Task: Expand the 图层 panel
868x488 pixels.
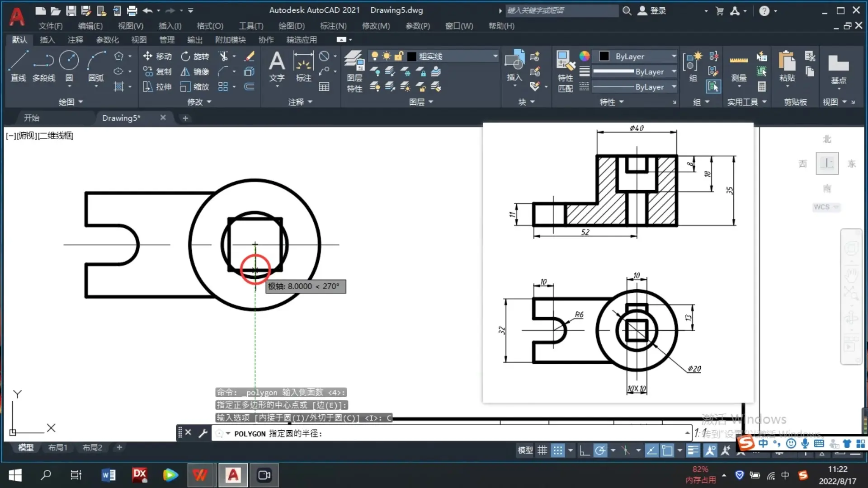Action: [421, 102]
